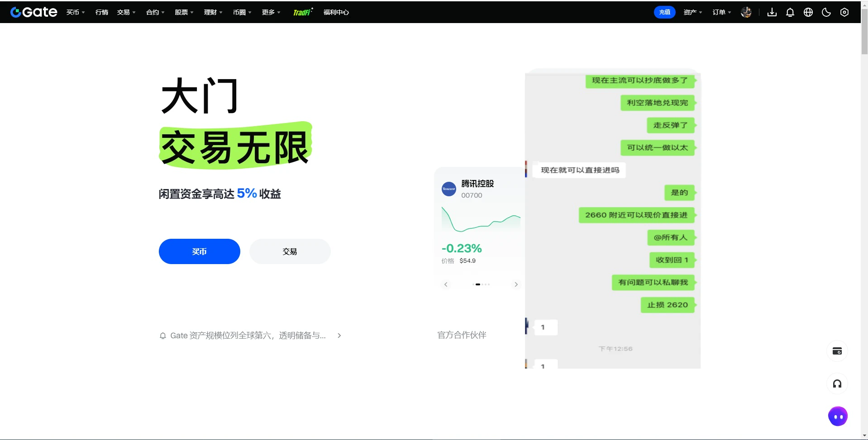Viewport: 868px width, 440px height.
Task: Expand 币圈 dropdown menu
Action: [x=242, y=12]
